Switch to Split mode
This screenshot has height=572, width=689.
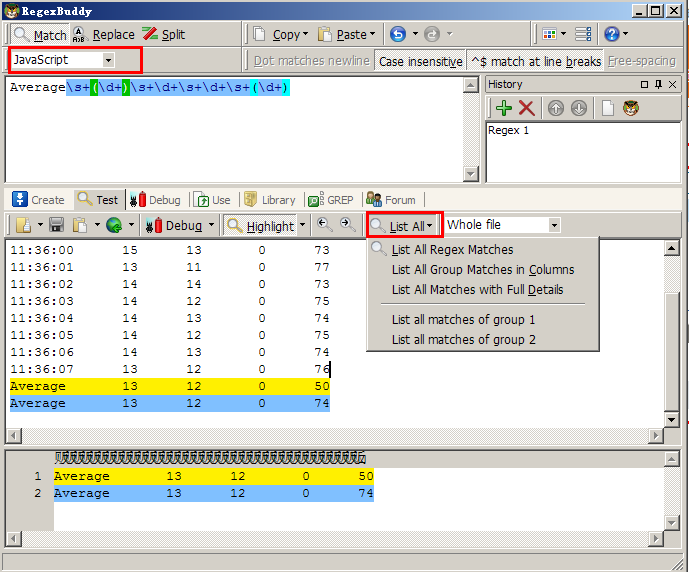(x=163, y=34)
